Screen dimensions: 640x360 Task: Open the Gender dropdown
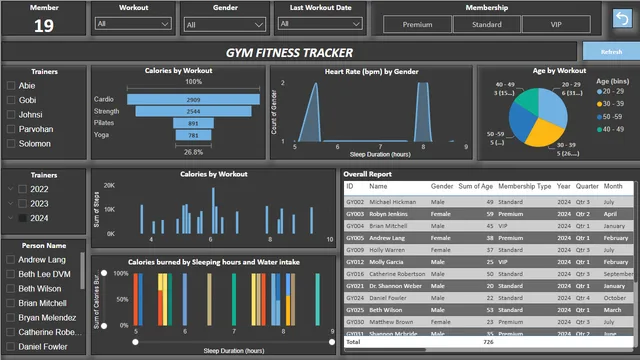224,24
